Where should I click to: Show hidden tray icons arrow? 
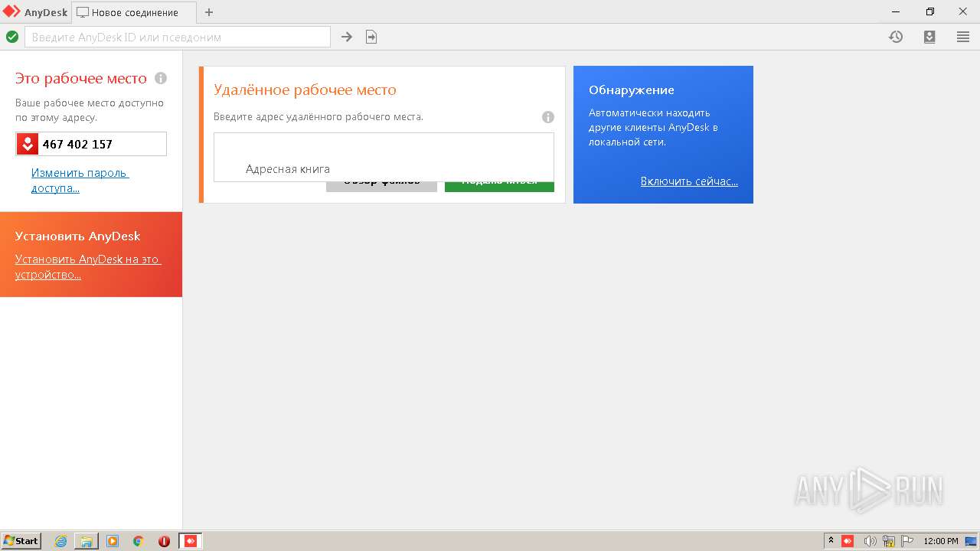831,540
